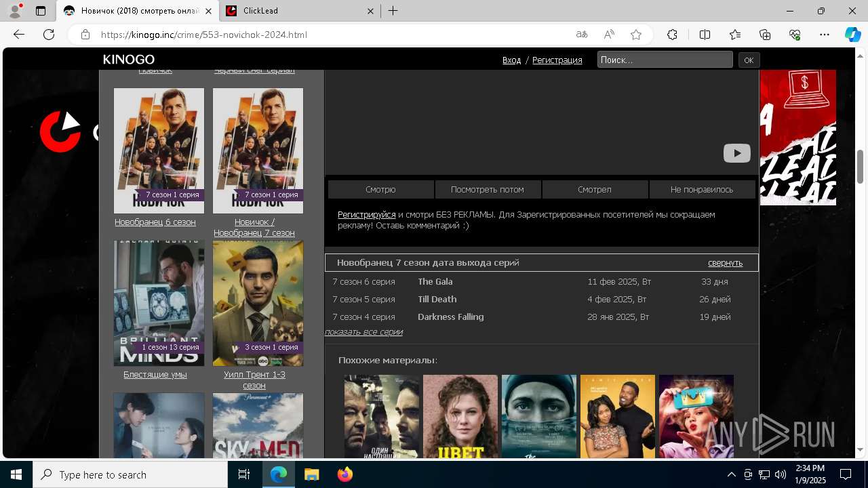Open notification center icon

(x=846, y=474)
